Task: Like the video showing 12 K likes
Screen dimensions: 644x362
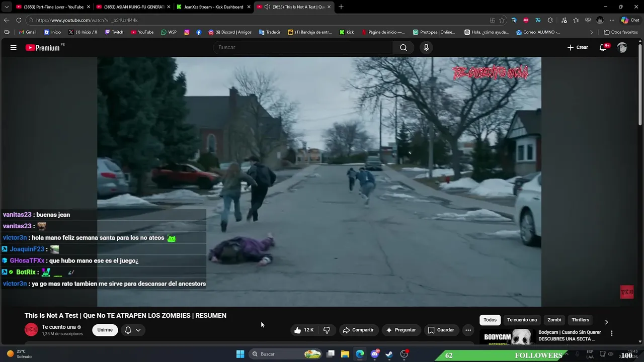Action: click(x=304, y=330)
